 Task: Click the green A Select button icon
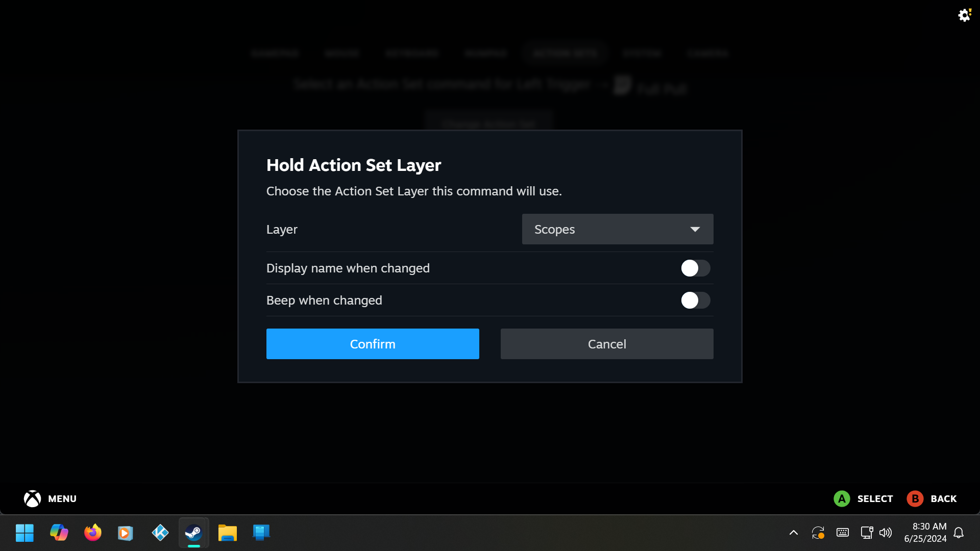click(x=842, y=498)
